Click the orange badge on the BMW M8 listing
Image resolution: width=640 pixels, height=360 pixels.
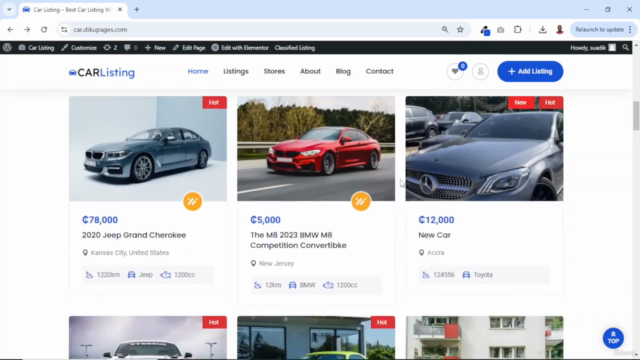click(361, 201)
